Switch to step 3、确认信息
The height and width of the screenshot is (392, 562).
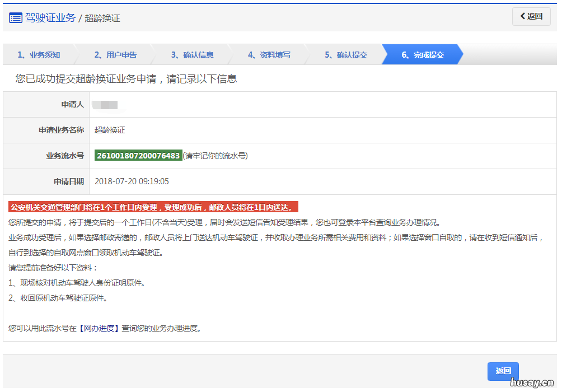[x=192, y=55]
